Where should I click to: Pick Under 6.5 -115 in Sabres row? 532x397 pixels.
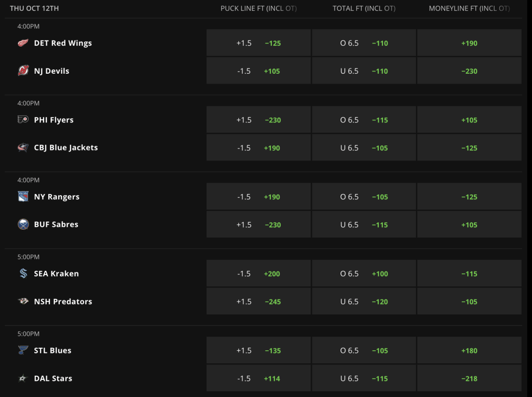[x=364, y=224]
